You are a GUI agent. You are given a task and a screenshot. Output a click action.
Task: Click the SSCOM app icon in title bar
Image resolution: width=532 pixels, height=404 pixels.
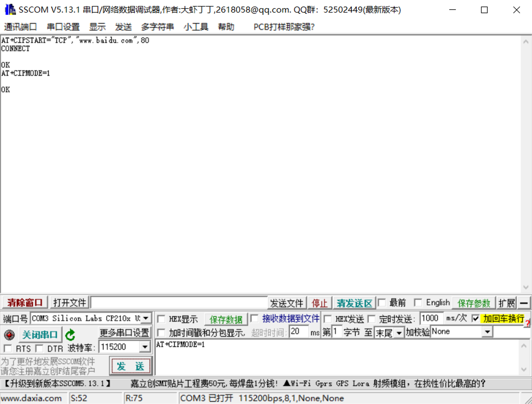point(10,10)
